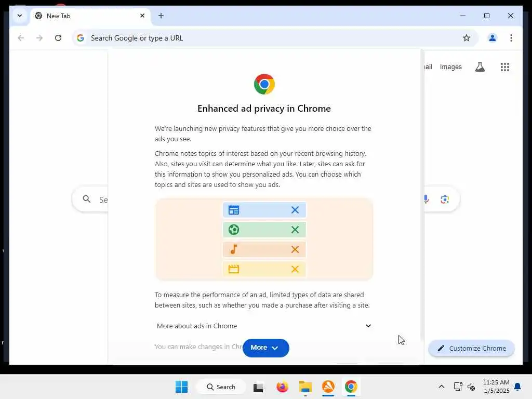The image size is (532, 399).
Task: Click the blue news topic icon in illustration
Action: tap(234, 210)
